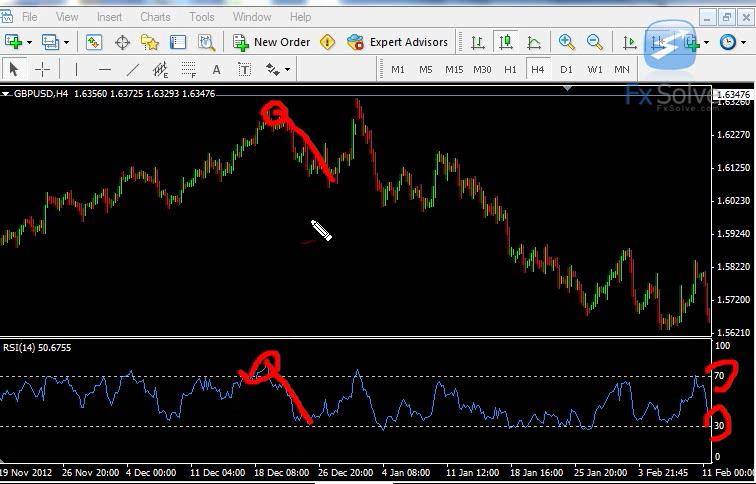Open the Navigator panel

point(150,42)
